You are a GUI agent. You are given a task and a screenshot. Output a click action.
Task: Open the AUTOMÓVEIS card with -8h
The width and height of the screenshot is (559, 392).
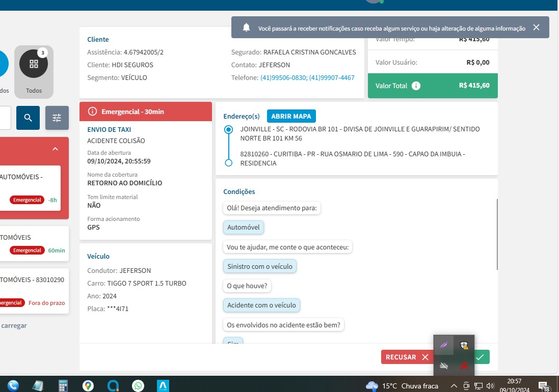pos(30,188)
